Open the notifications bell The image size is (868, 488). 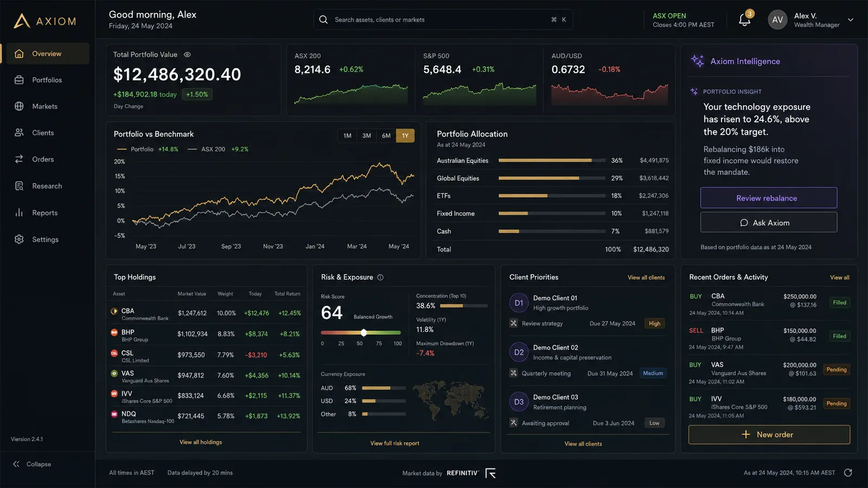[744, 20]
